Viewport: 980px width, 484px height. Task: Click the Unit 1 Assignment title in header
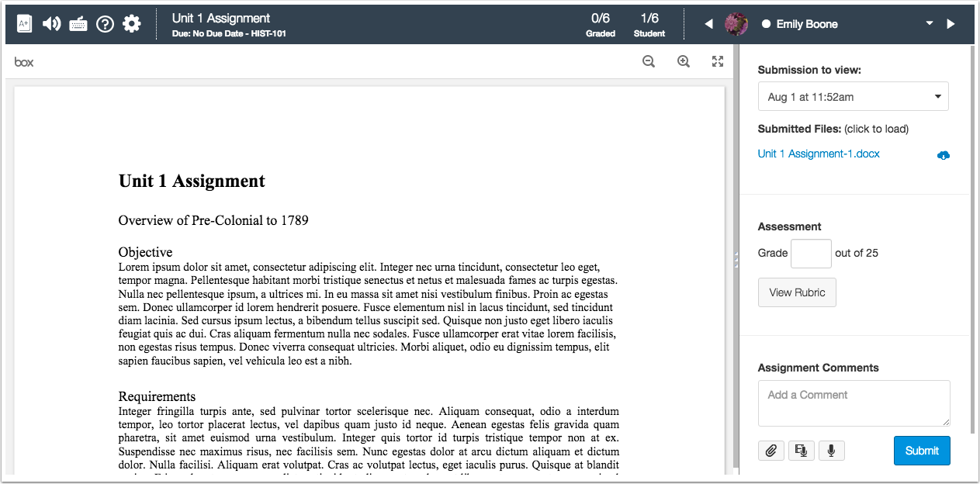tap(221, 18)
